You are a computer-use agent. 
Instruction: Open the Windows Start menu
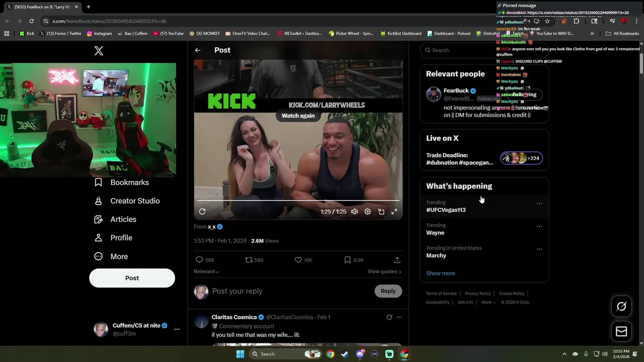[240, 354]
